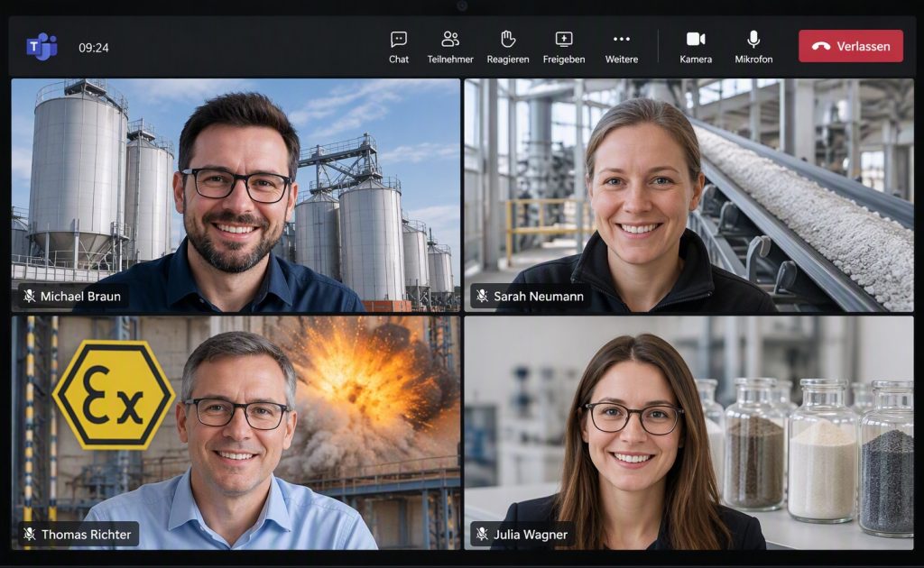Select Michael Braun's video tile

tap(236, 196)
